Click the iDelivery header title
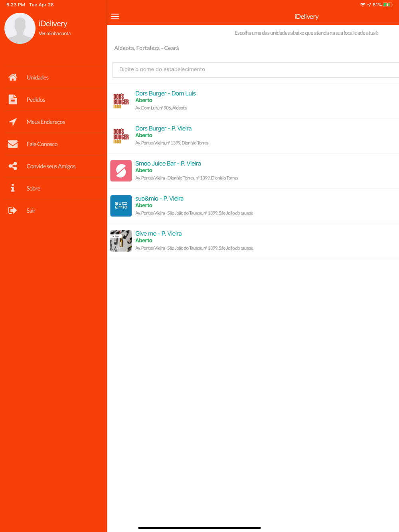Viewport: 399px width, 532px height. [x=306, y=16]
